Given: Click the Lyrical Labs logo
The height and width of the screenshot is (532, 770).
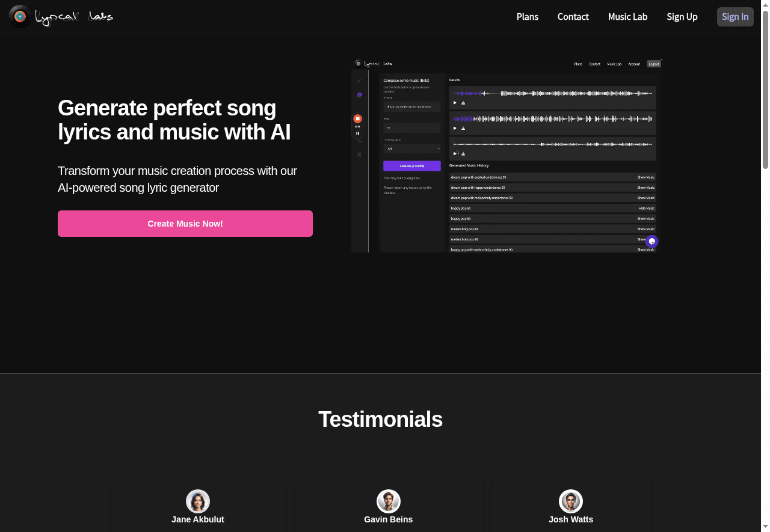Looking at the screenshot, I should 60,16.
